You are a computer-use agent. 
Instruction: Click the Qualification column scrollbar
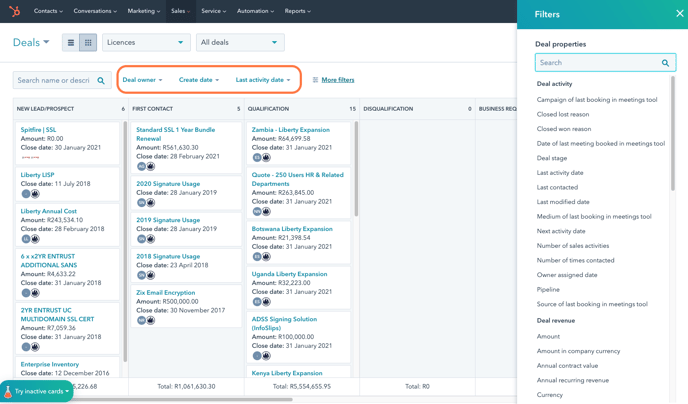click(356, 169)
